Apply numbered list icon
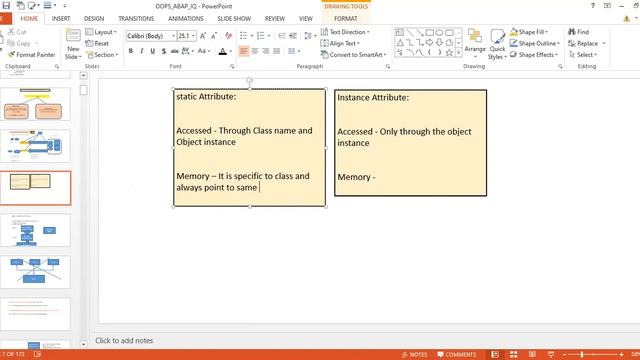 pos(261,36)
